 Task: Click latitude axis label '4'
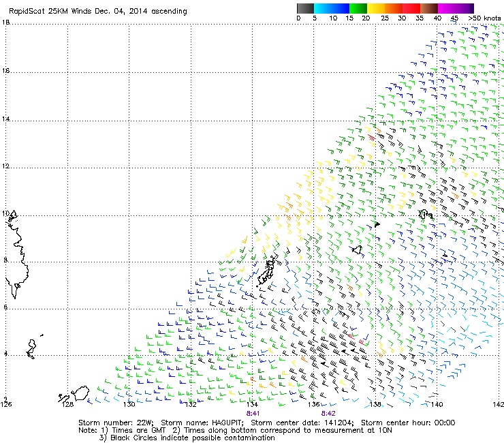[x=5, y=354]
